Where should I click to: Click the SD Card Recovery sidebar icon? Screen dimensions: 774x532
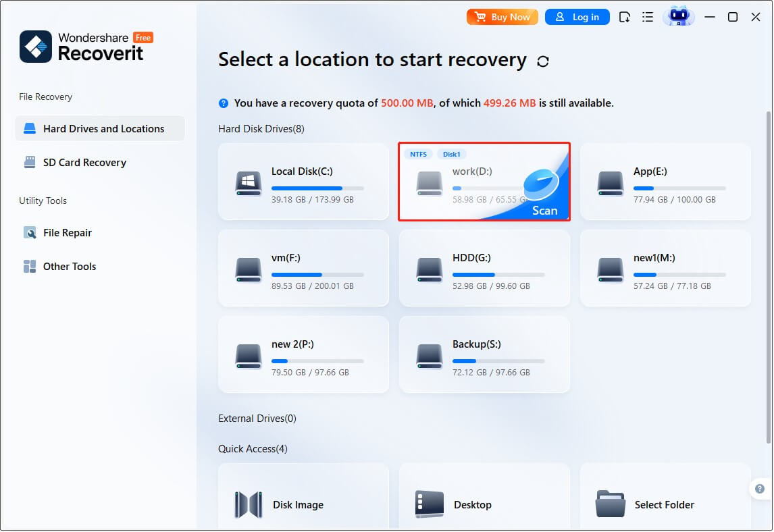coord(30,162)
